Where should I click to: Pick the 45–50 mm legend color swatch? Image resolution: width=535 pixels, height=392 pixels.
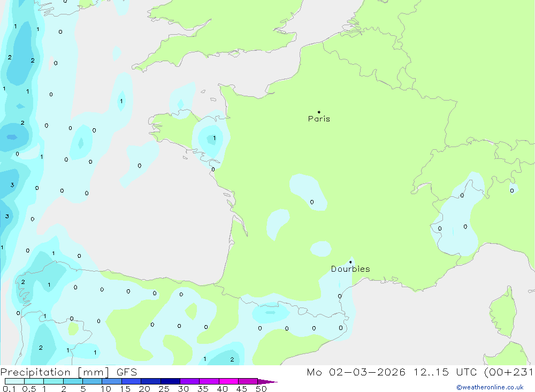(x=248, y=381)
